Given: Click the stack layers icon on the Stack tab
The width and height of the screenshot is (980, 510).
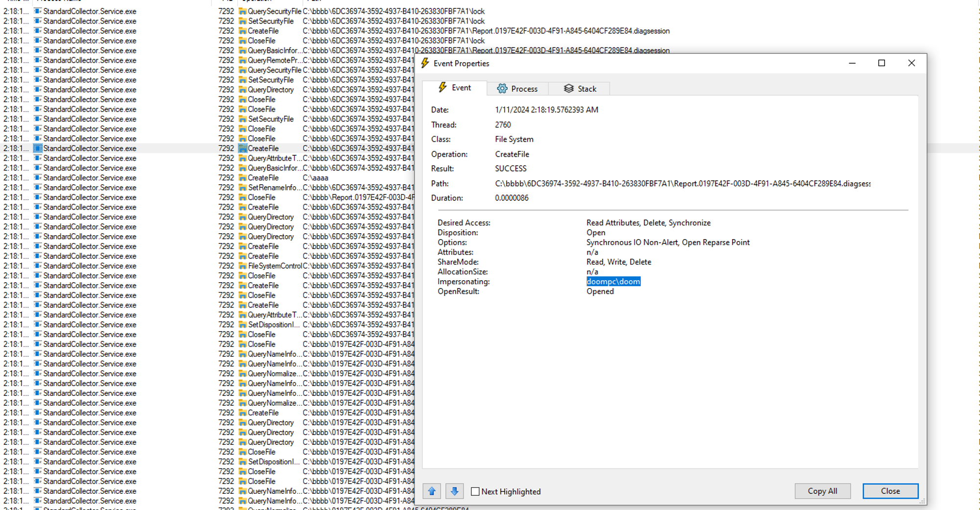Looking at the screenshot, I should click(568, 88).
